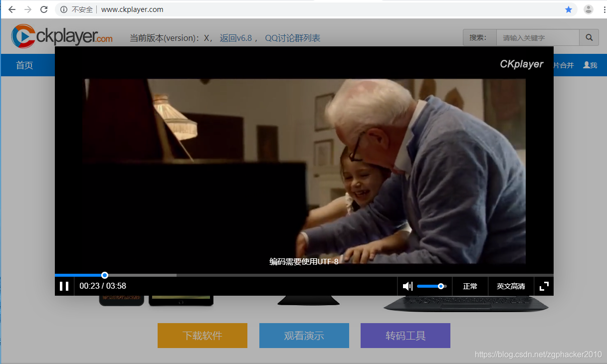Enter fullscreen mode in the player
This screenshot has width=607, height=364.
[544, 286]
